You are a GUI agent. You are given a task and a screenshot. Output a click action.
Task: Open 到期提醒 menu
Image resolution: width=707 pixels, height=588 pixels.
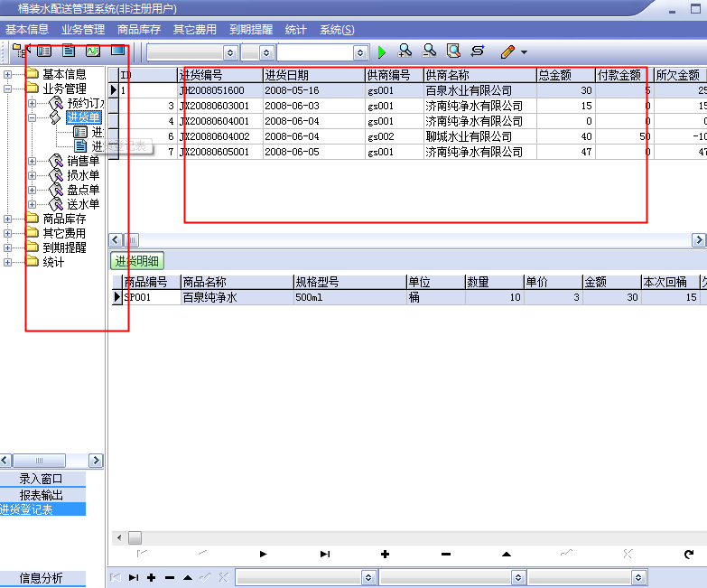251,29
